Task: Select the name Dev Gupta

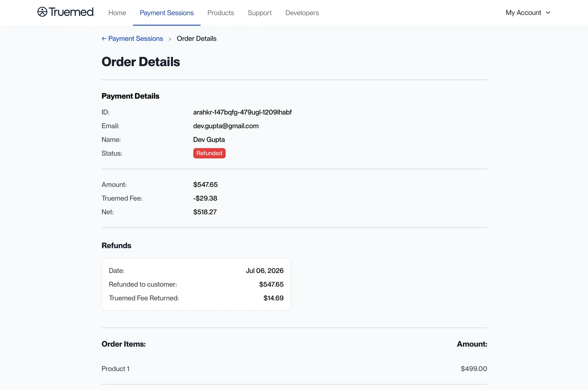Action: [x=209, y=140]
